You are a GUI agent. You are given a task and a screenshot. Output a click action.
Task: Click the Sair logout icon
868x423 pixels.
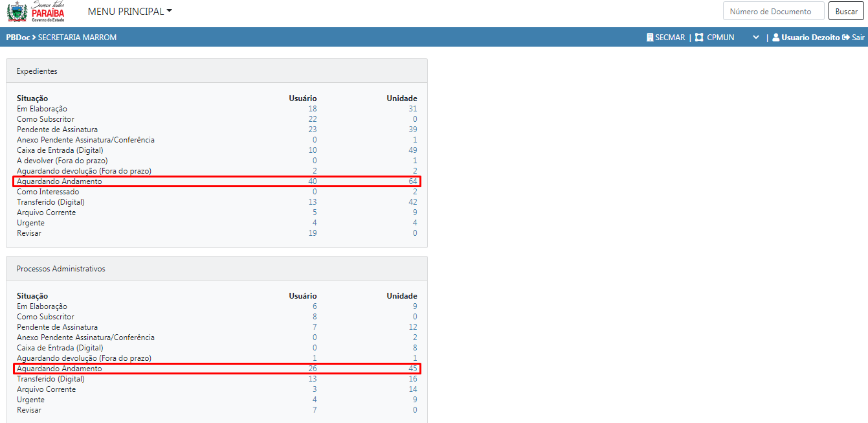845,38
